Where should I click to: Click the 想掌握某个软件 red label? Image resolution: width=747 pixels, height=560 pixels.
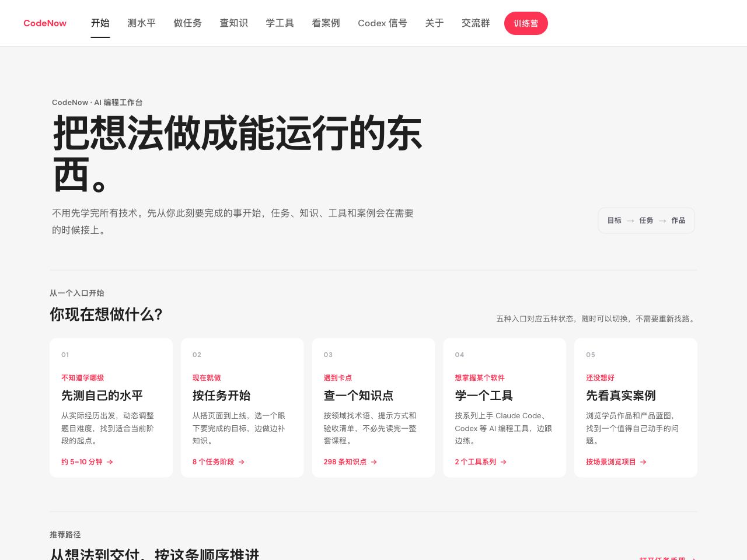point(480,378)
